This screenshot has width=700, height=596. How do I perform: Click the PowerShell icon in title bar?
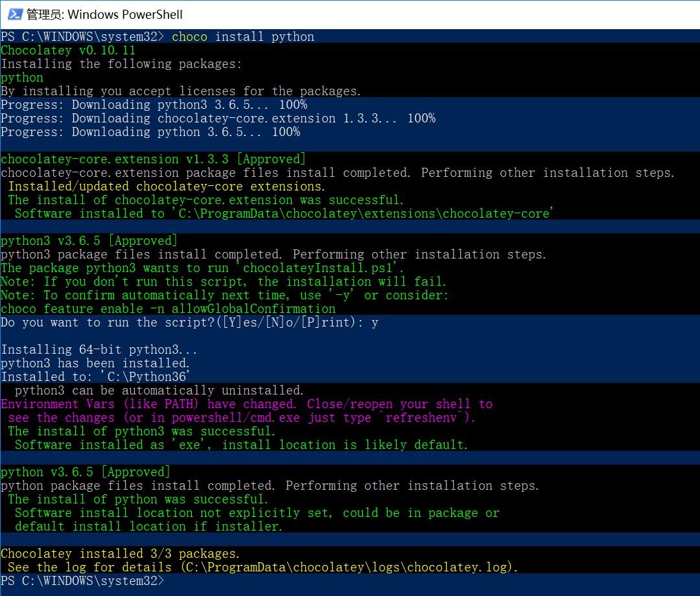click(x=15, y=14)
